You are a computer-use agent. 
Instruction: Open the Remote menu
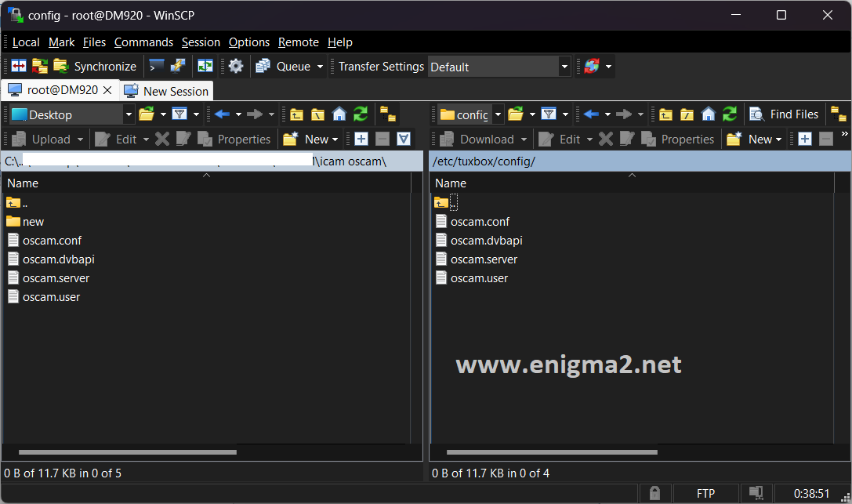click(299, 42)
